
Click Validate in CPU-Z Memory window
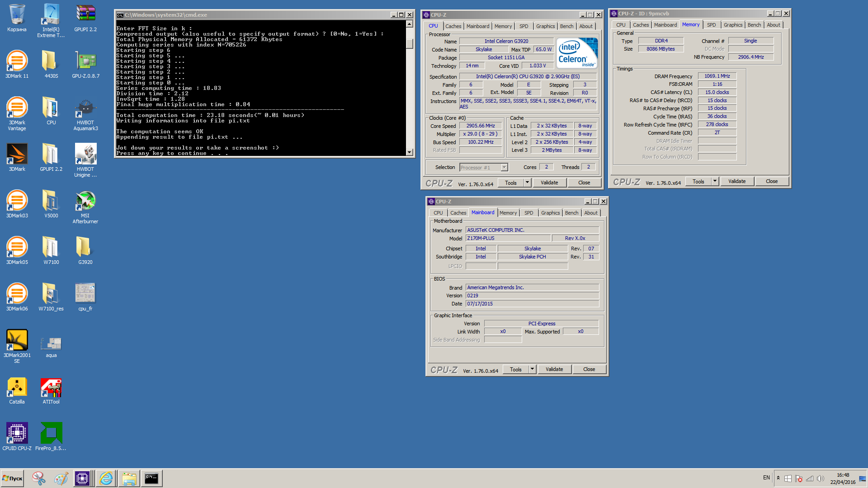tap(737, 181)
